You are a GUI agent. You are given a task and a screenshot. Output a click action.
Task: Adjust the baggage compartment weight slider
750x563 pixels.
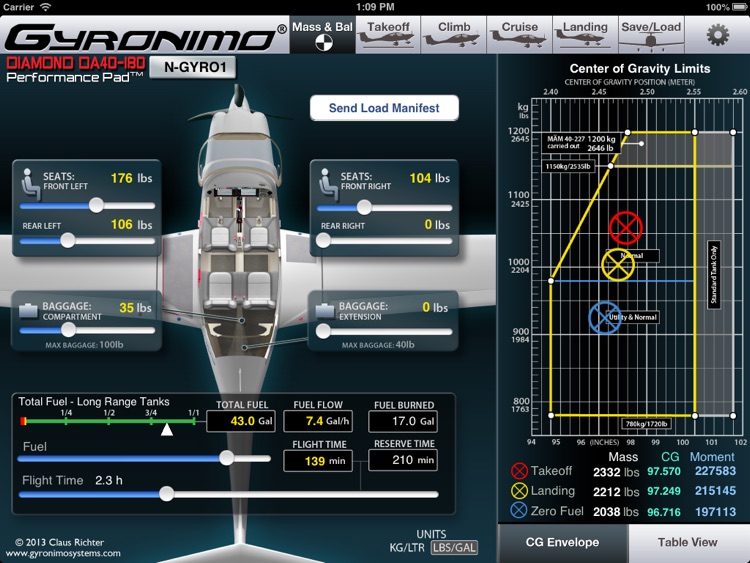click(68, 330)
